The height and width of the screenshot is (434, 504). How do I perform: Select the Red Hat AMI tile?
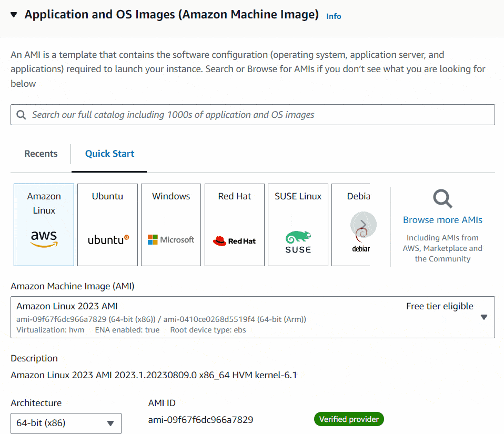point(235,225)
